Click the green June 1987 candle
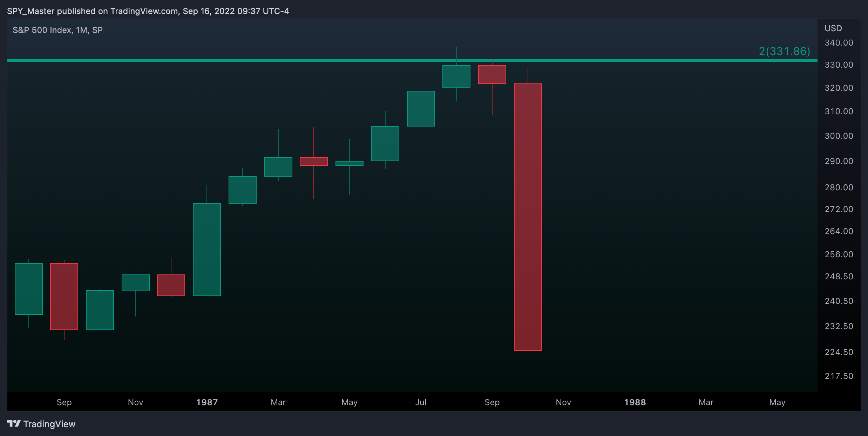 click(x=385, y=144)
